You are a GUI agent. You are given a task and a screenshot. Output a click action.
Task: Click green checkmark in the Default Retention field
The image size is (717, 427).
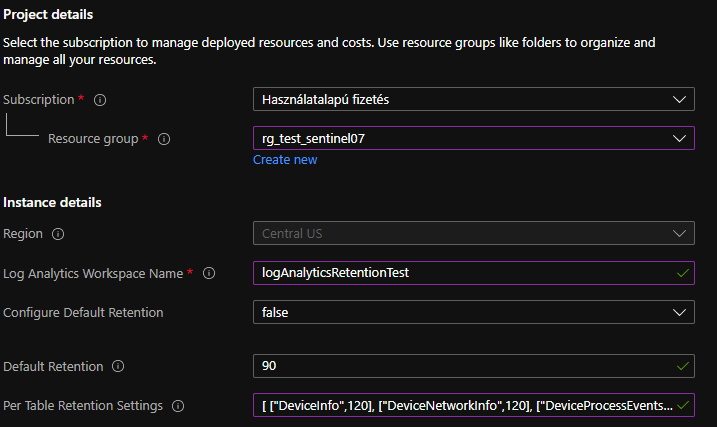682,366
